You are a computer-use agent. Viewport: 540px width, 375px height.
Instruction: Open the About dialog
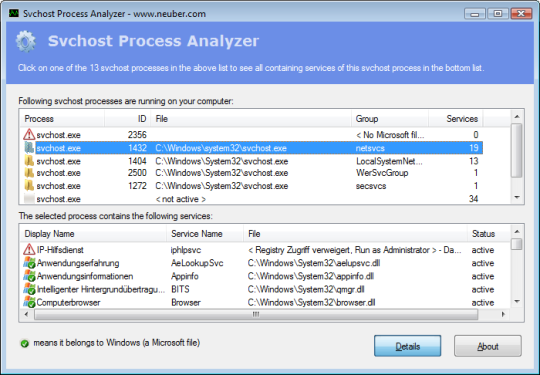(488, 346)
